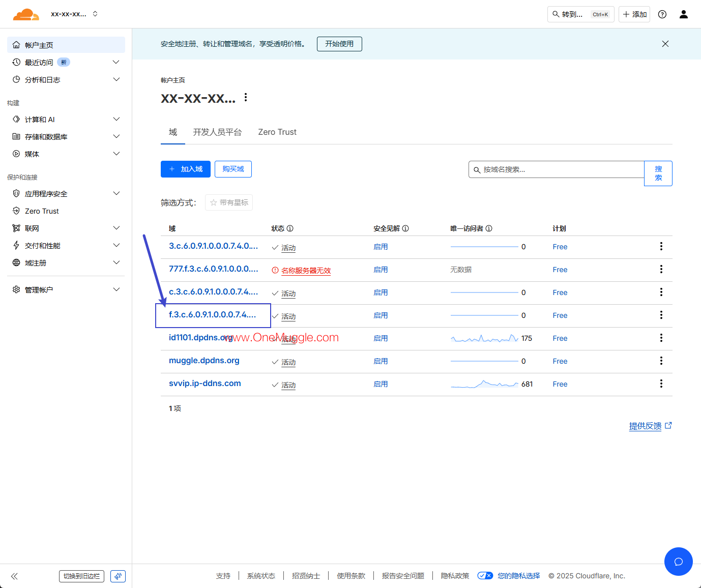Open the user profile icon

coord(684,14)
